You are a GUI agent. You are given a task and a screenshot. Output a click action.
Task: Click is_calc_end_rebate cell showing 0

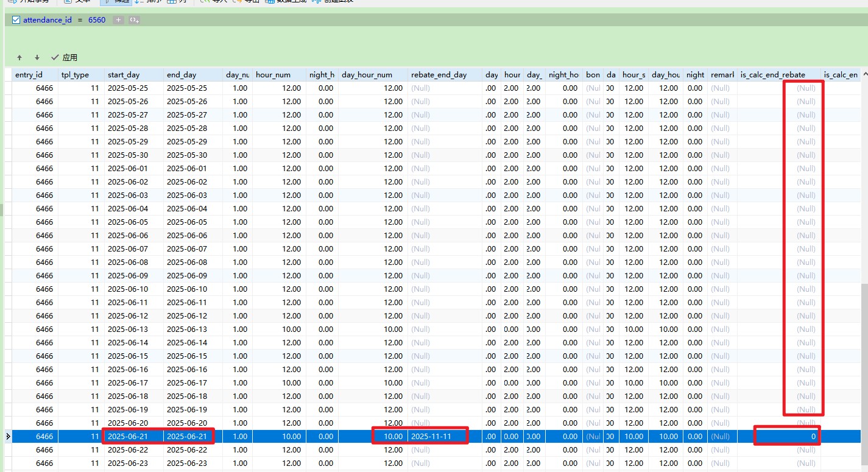pyautogui.click(x=779, y=436)
